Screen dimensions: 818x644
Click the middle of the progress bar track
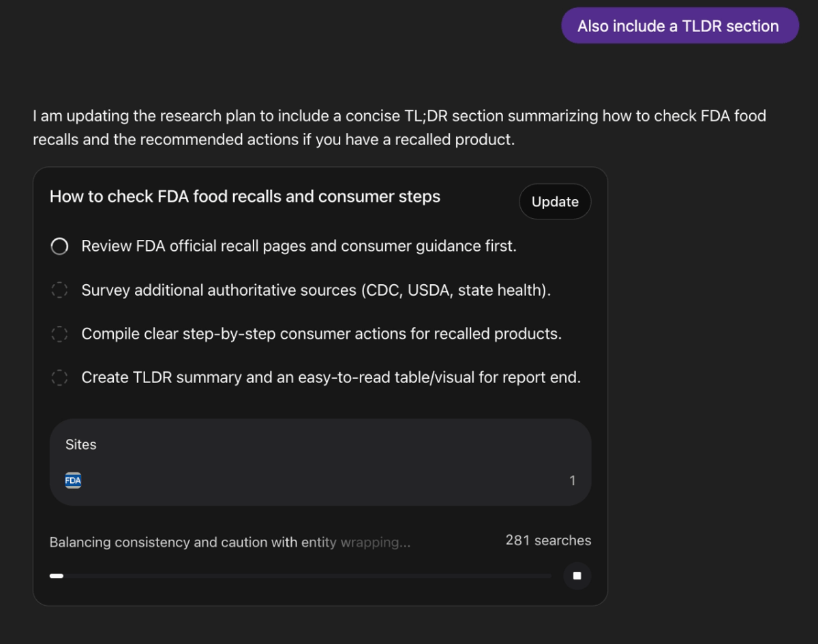click(300, 576)
